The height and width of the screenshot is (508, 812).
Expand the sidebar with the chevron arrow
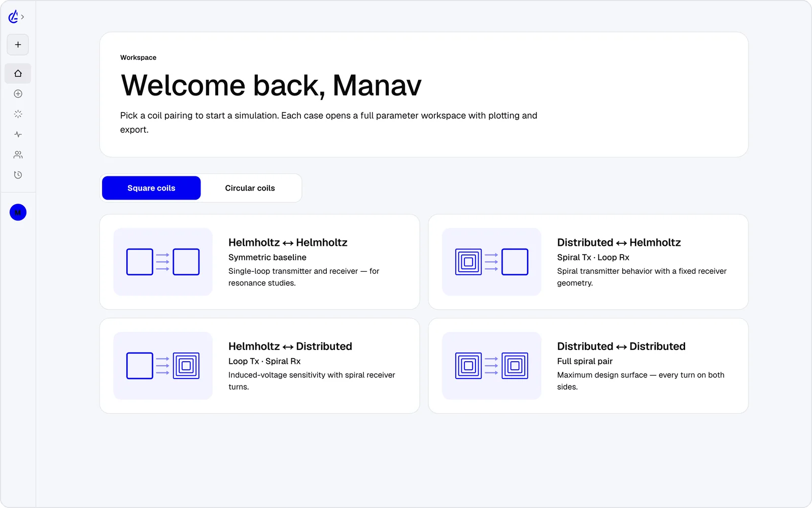pyautogui.click(x=23, y=17)
